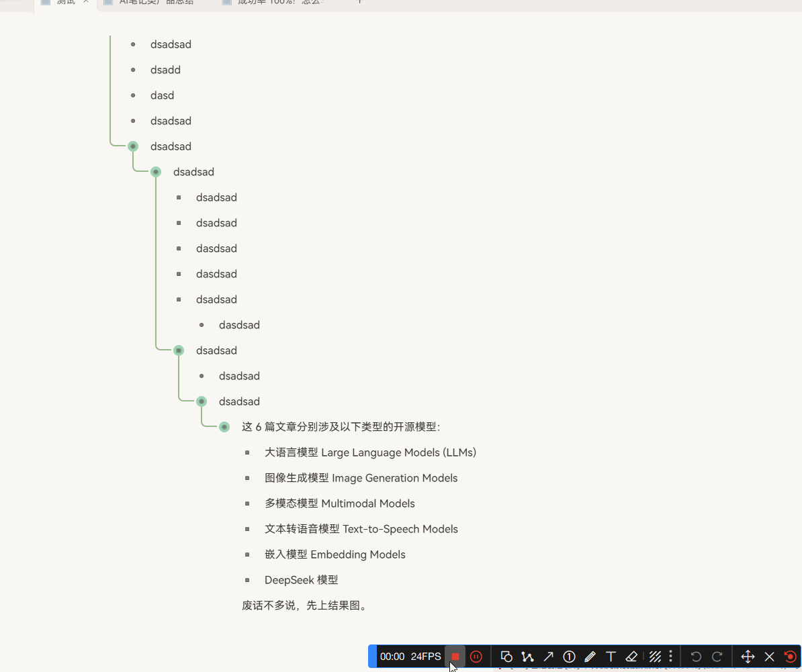Open a new tab with the plus button
The image size is (802, 672).
pos(360,3)
